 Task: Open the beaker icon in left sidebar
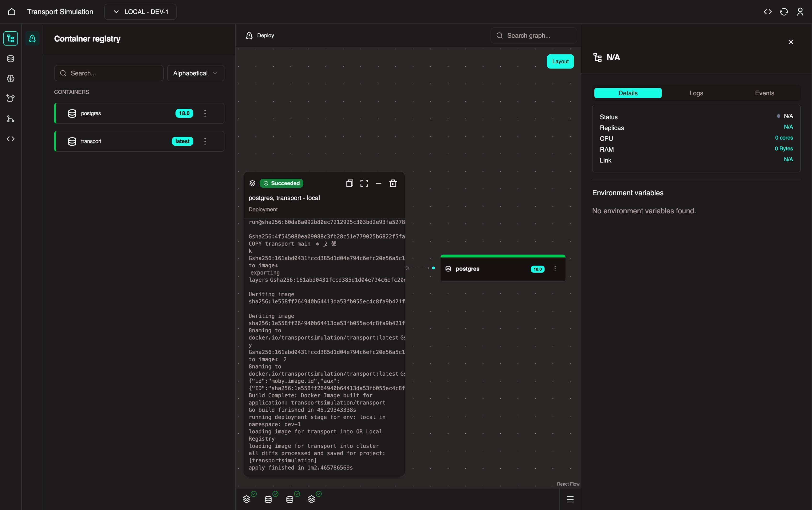(11, 98)
